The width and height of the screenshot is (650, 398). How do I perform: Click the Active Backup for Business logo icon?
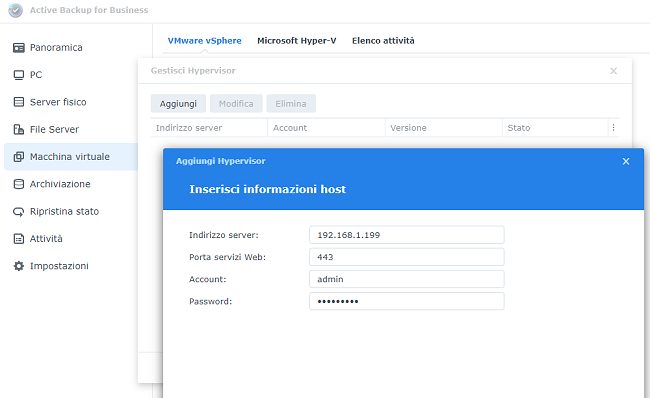[x=15, y=10]
